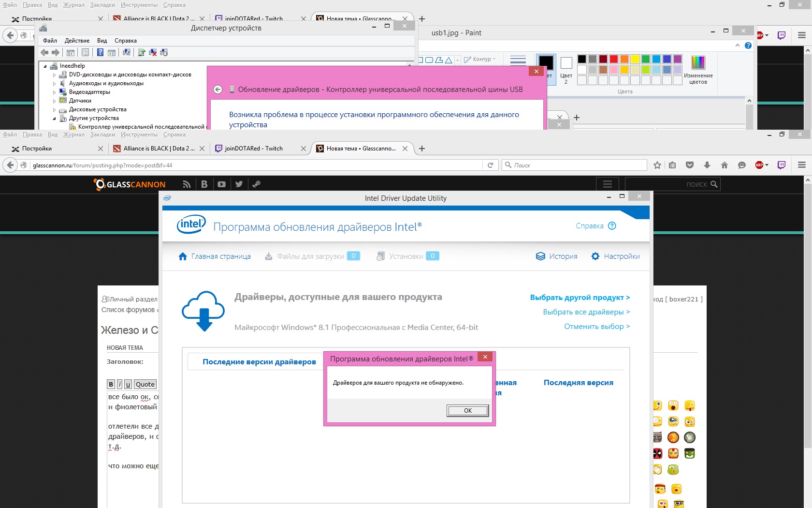The height and width of the screenshot is (508, 812).
Task: Click the Quote BBCode button
Action: point(145,384)
